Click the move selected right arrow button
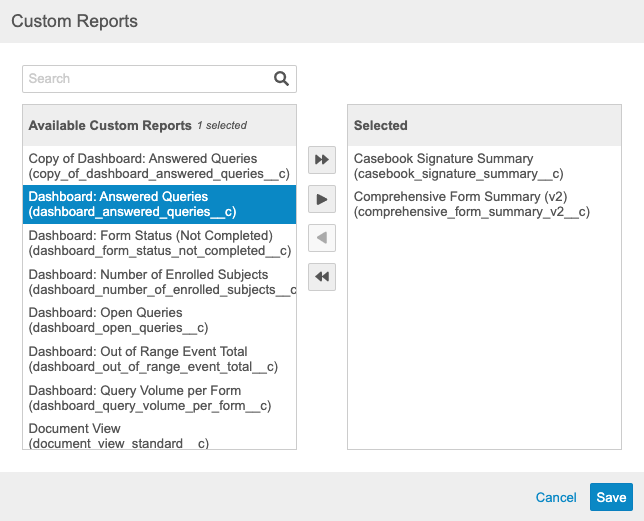The width and height of the screenshot is (644, 521). tap(322, 199)
